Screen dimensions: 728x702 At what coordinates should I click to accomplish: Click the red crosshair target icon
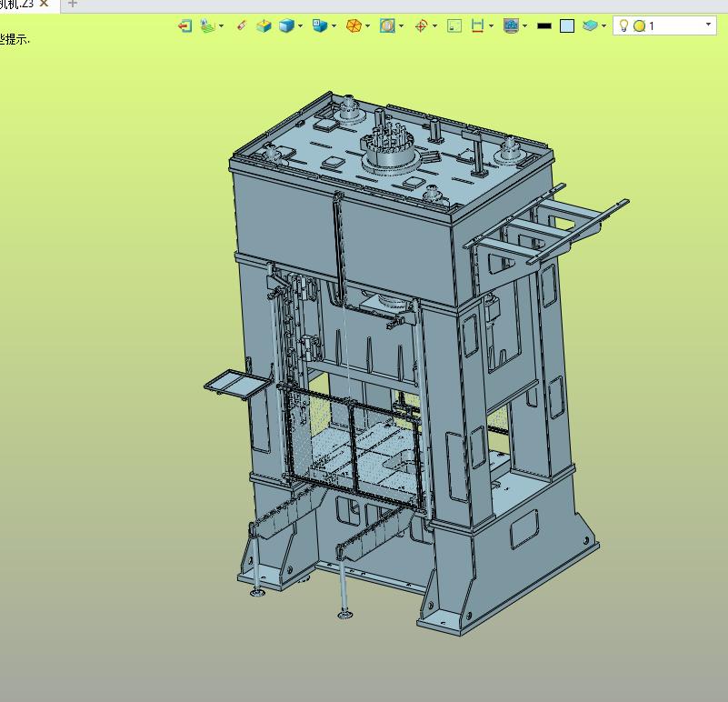421,25
